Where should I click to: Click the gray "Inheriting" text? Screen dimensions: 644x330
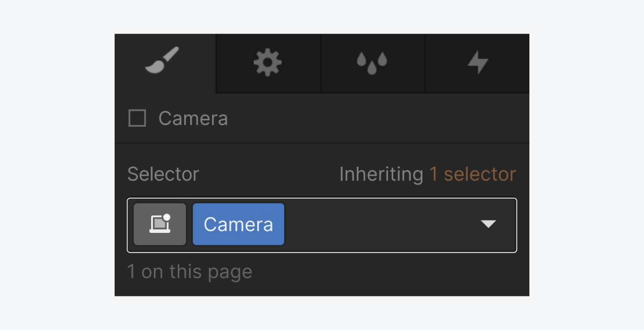pyautogui.click(x=381, y=174)
